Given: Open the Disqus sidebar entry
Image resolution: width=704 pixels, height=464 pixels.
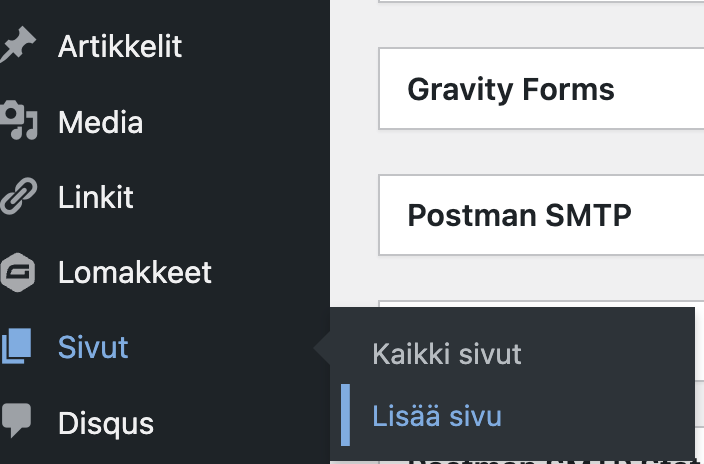Looking at the screenshot, I should [106, 422].
